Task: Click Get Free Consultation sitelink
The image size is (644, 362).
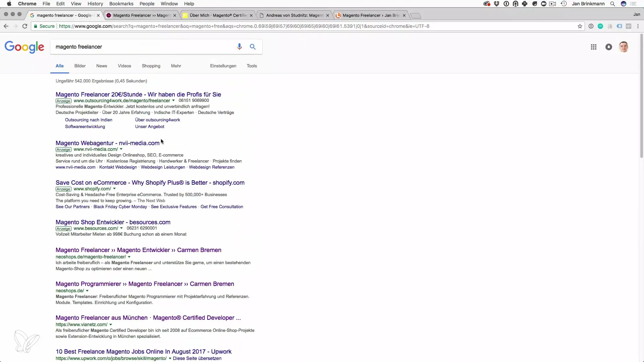Action: [222, 207]
